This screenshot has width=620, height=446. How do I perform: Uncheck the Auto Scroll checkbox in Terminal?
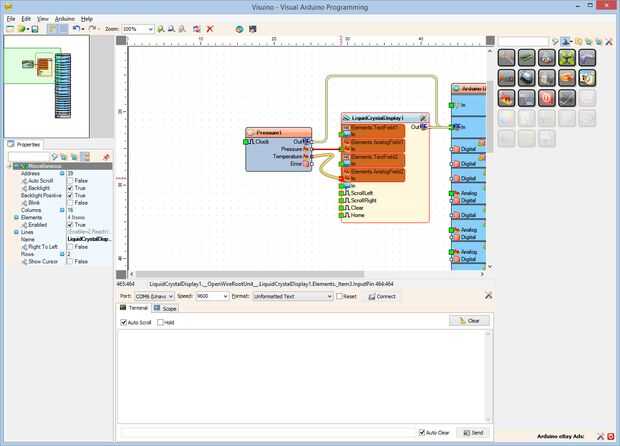(x=123, y=322)
